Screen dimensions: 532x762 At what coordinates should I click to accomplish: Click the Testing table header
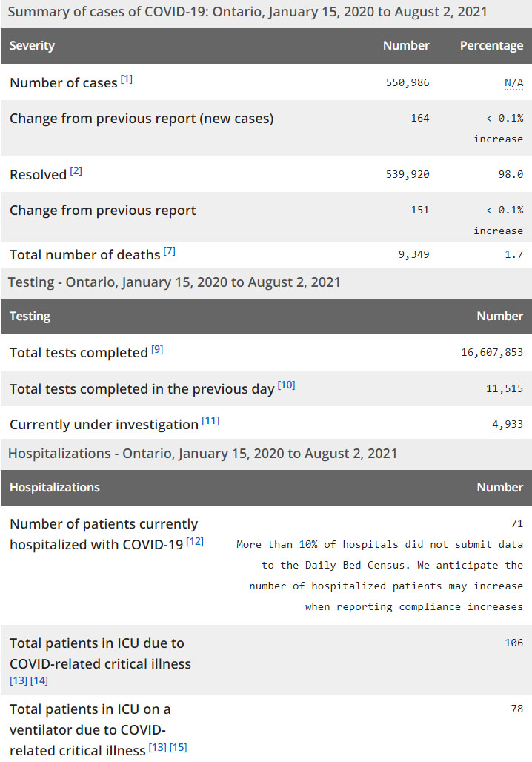tap(30, 317)
